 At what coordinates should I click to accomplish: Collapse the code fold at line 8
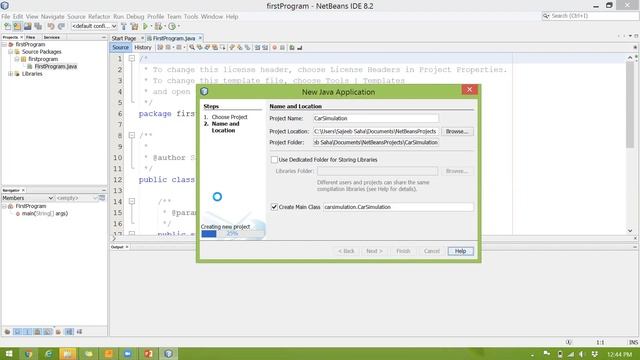click(131, 135)
